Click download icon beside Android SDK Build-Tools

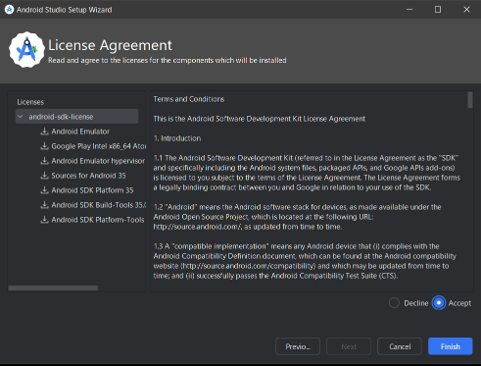pos(44,205)
